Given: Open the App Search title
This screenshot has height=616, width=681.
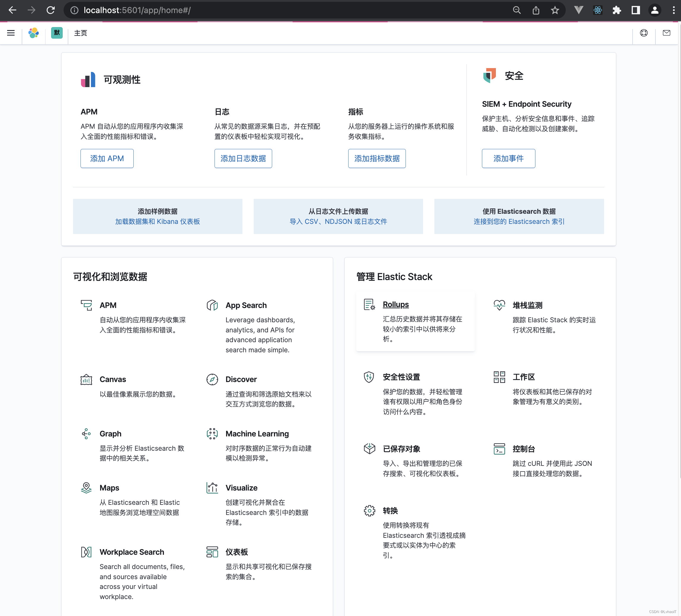Looking at the screenshot, I should 246,305.
